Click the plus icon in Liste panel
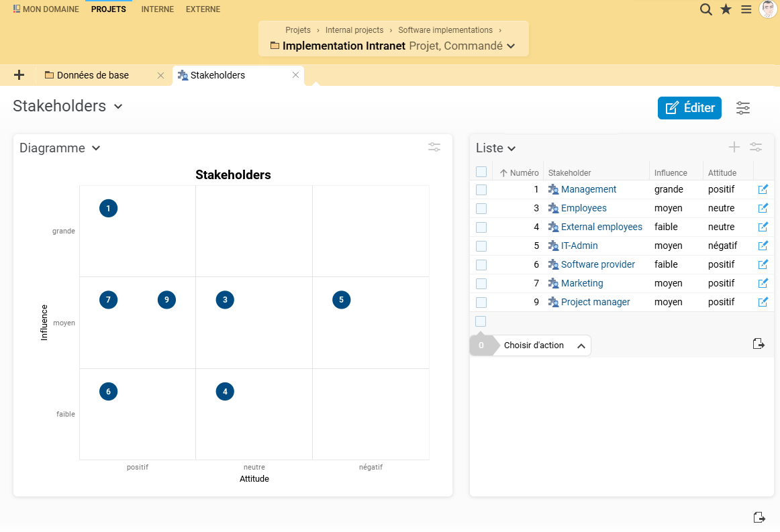 coord(734,148)
